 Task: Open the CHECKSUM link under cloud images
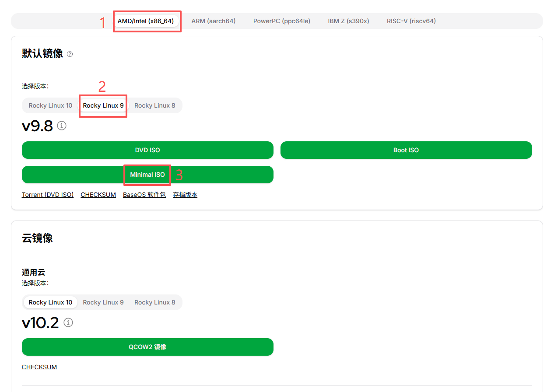pos(39,367)
